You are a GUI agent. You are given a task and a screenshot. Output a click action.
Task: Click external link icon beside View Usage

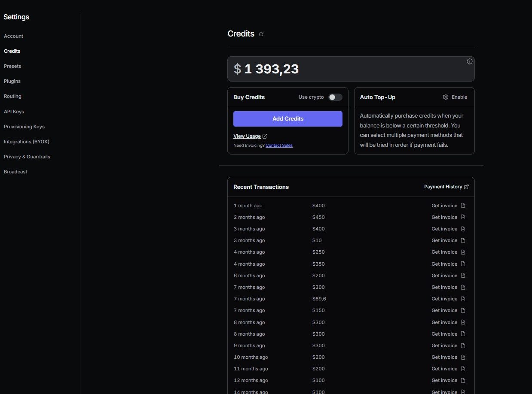pyautogui.click(x=265, y=136)
